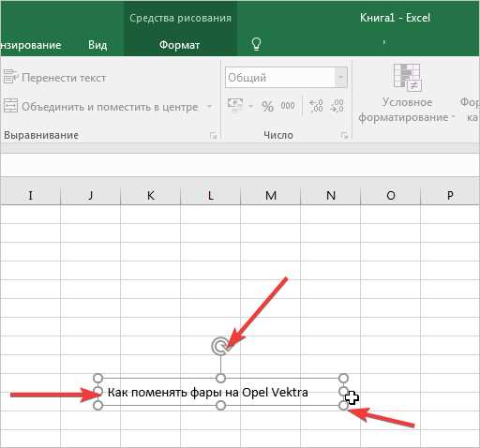Image resolution: width=480 pixels, height=448 pixels.
Task: Click the lightbulb Tell Me icon
Action: click(x=256, y=44)
